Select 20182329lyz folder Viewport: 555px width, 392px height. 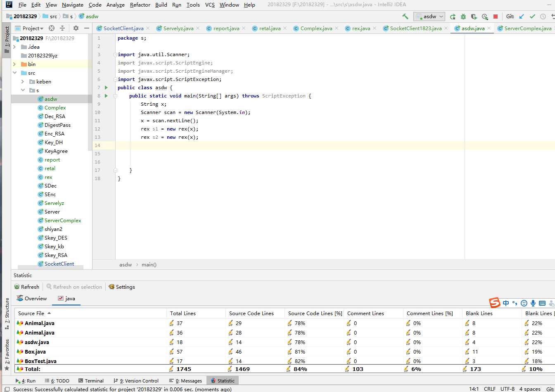pos(43,55)
